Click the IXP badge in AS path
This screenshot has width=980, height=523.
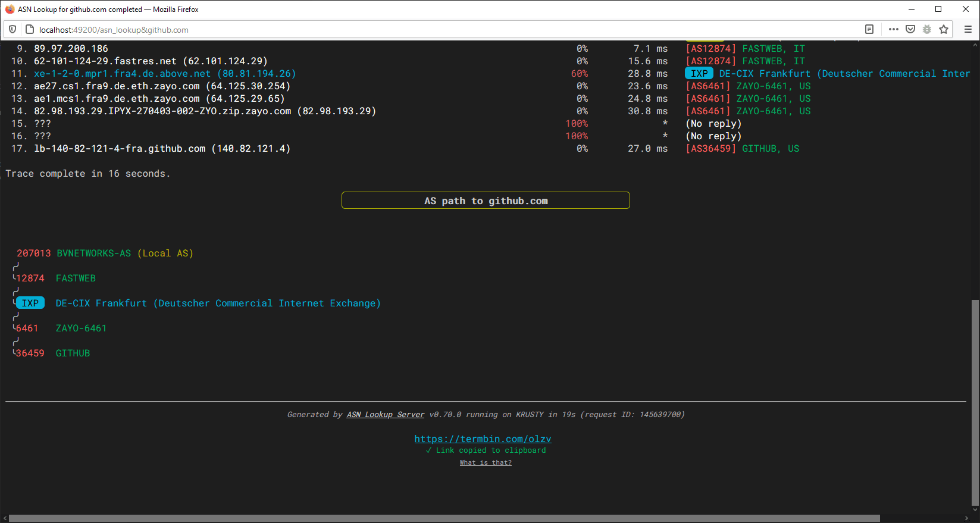coord(30,303)
